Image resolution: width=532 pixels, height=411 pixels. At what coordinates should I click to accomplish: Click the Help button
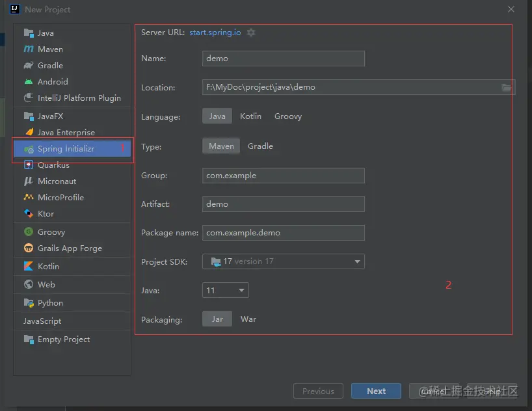(x=492, y=391)
